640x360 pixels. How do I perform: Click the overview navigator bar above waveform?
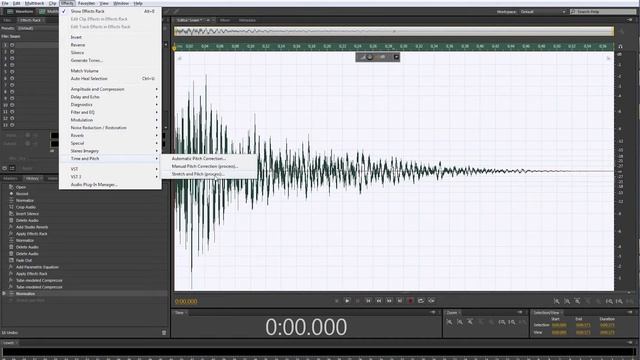point(394,31)
